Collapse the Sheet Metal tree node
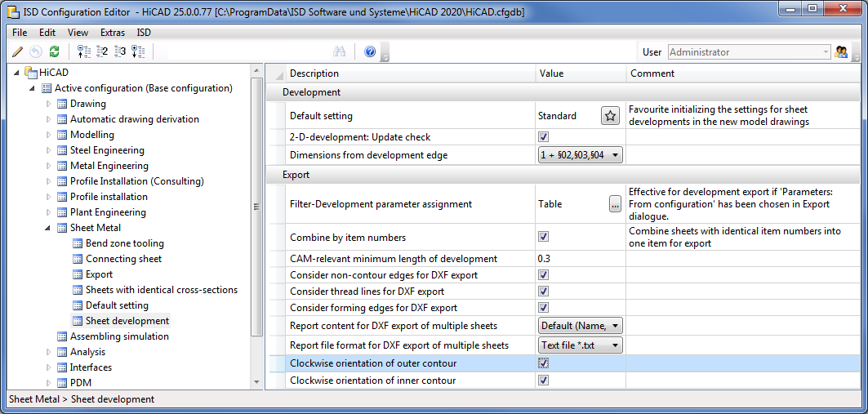 pyautogui.click(x=47, y=228)
